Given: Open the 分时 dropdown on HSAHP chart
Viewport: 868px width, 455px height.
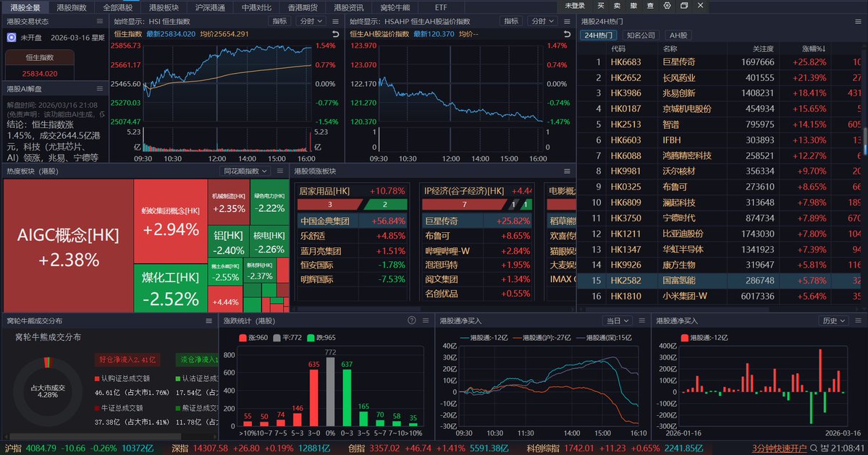Looking at the screenshot, I should (542, 21).
